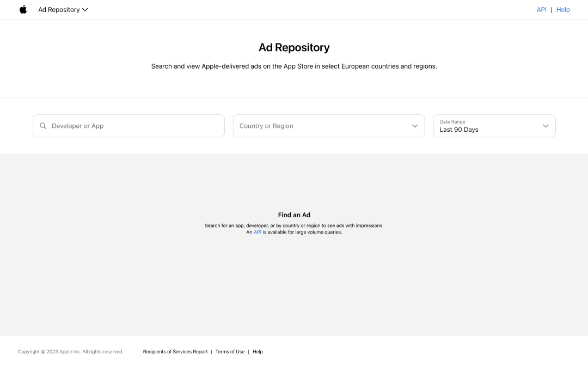Click the magnifying glass search icon
This screenshot has height=367, width=588.
[43, 126]
